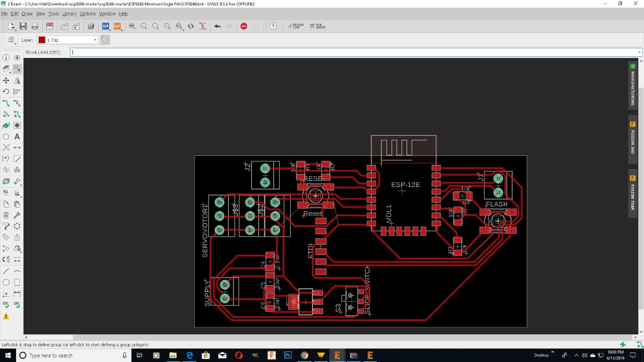
Task: Open the Grid settings icon
Action: click(x=11, y=40)
